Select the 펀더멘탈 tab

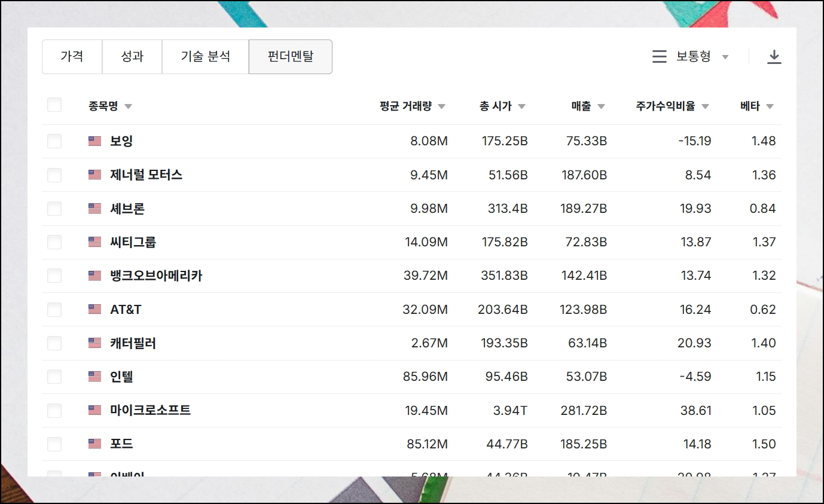[291, 57]
